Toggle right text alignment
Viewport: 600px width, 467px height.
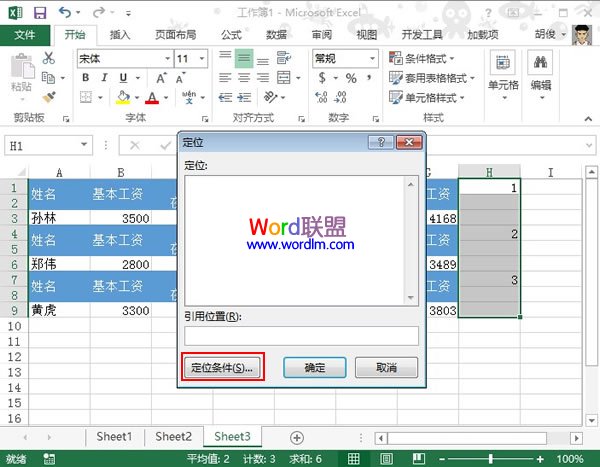262,78
